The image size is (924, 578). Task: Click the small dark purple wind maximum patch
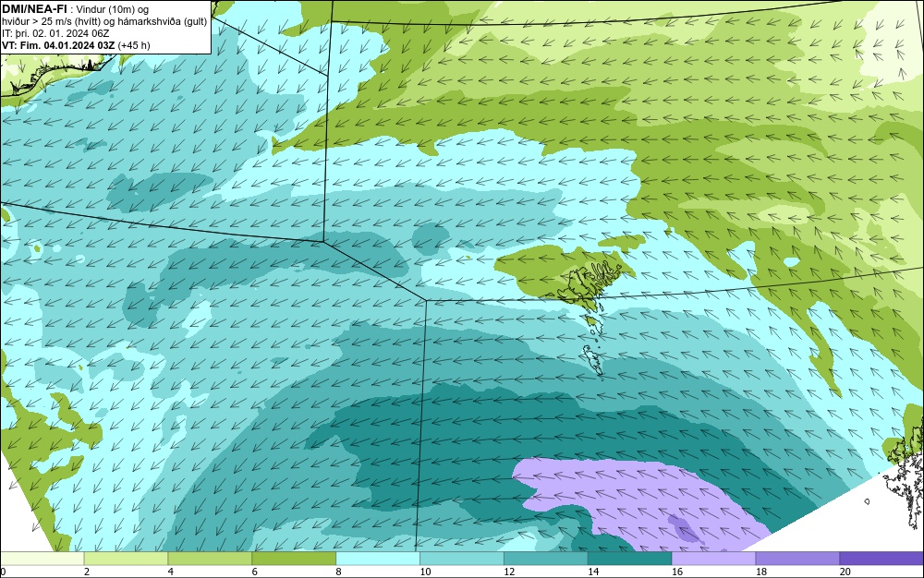(x=684, y=528)
